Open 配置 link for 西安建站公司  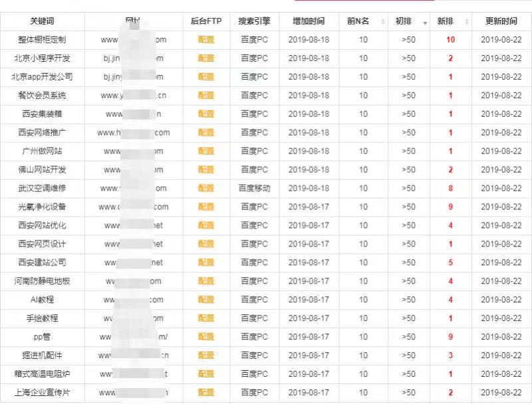coord(206,262)
